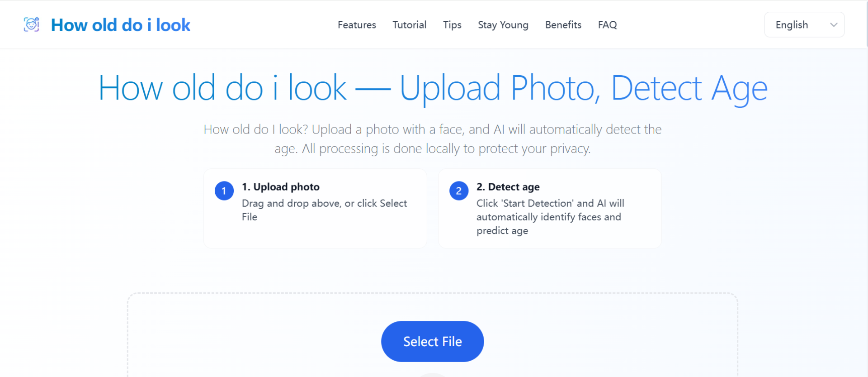Click the face-scan logo icon
This screenshot has width=868, height=377.
pos(32,24)
